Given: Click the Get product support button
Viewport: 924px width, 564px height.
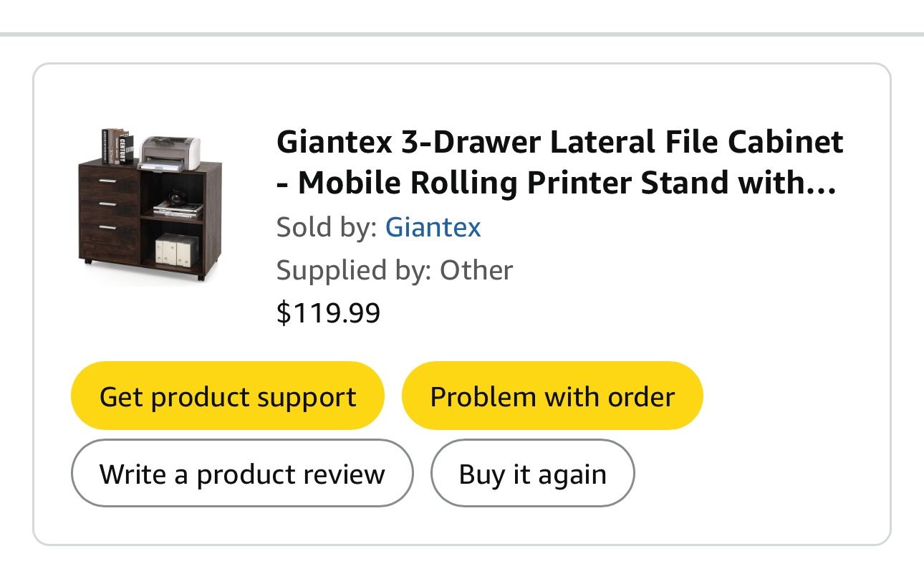Looking at the screenshot, I should [x=227, y=396].
